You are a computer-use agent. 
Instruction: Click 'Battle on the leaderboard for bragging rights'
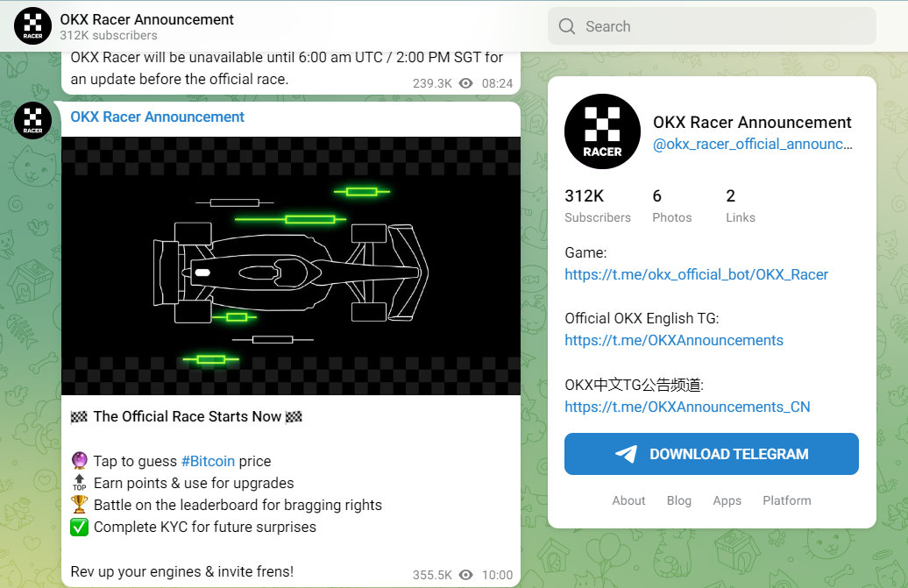point(238,506)
